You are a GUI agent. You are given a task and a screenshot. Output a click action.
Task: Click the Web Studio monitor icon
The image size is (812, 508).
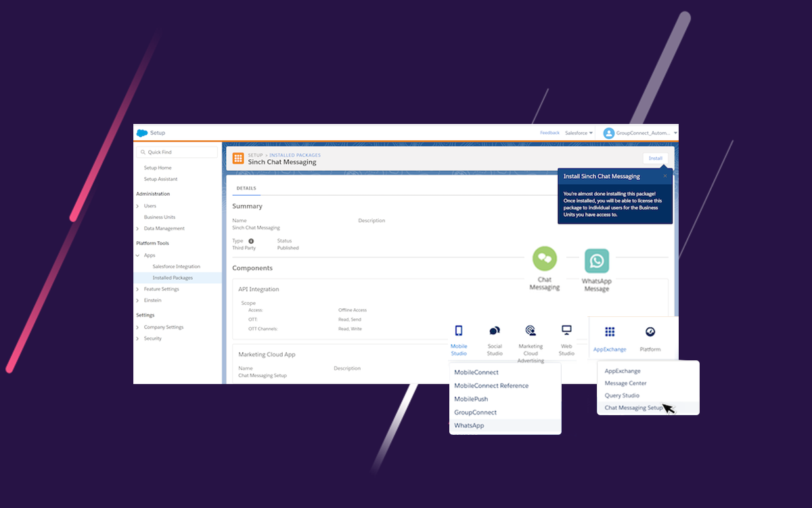point(566,330)
